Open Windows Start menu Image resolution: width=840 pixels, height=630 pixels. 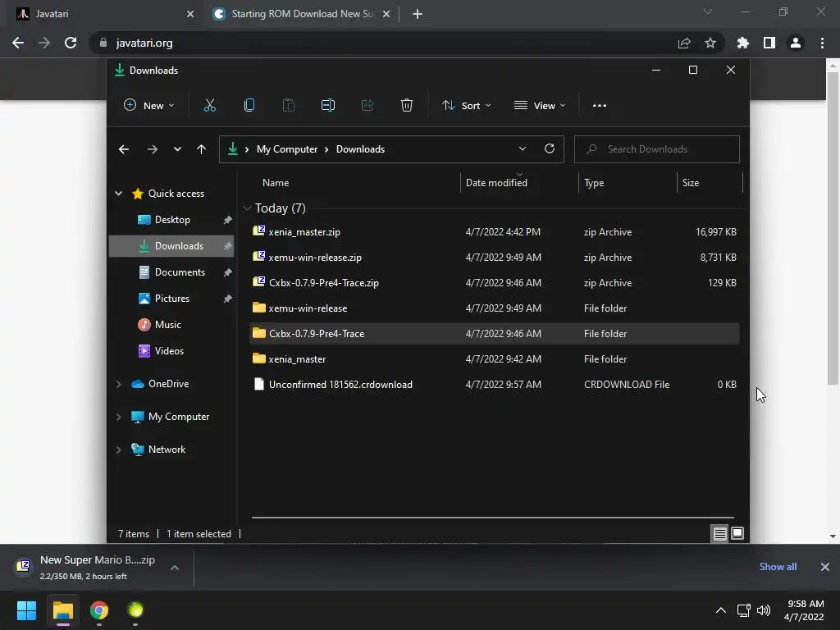[x=26, y=610]
